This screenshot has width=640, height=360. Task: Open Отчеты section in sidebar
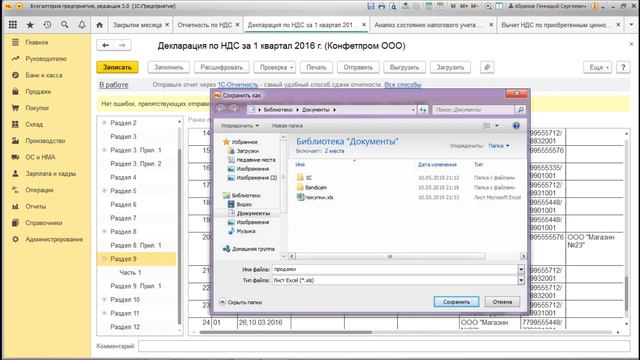tap(36, 207)
